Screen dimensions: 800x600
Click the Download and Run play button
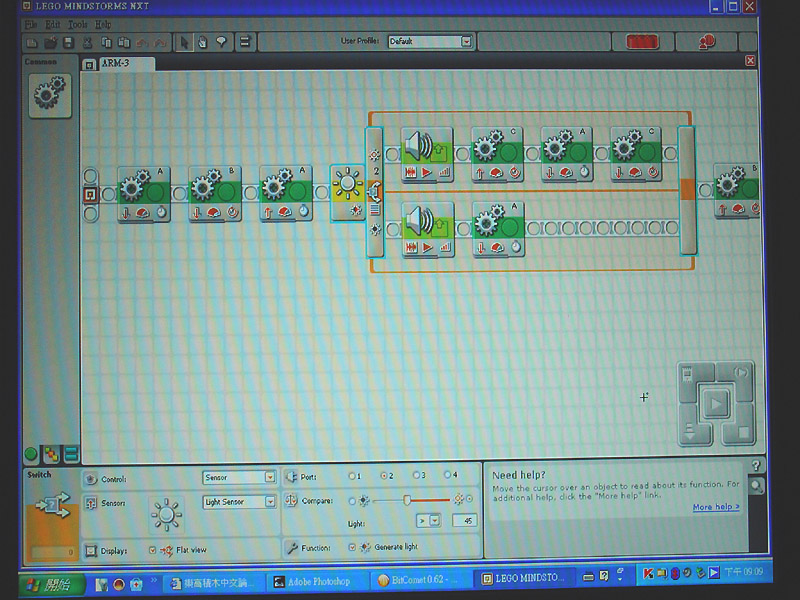coord(715,404)
